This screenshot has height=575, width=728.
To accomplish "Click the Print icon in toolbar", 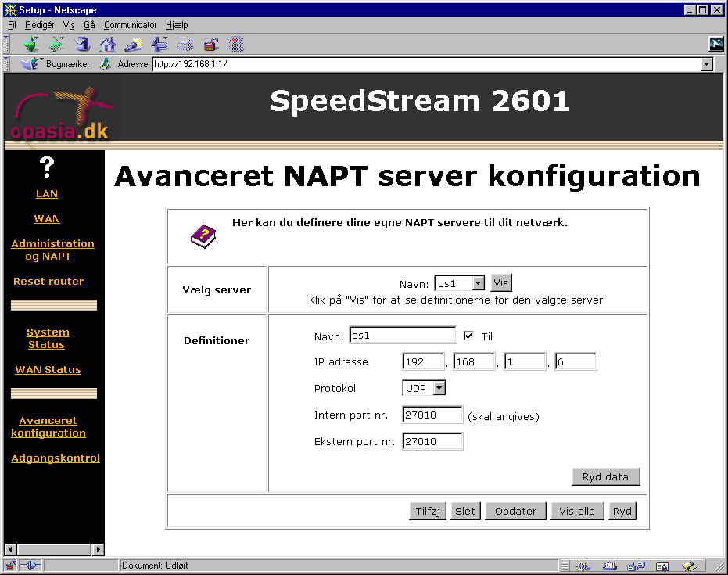I will coord(185,44).
